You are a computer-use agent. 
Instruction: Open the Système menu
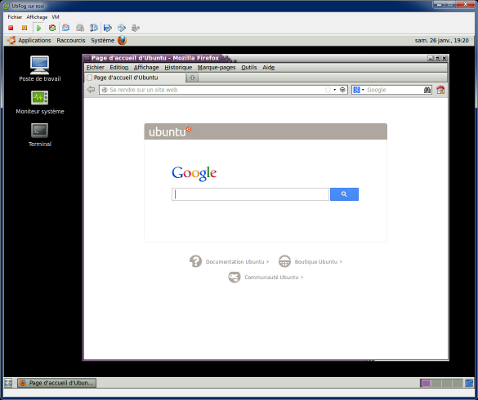103,40
